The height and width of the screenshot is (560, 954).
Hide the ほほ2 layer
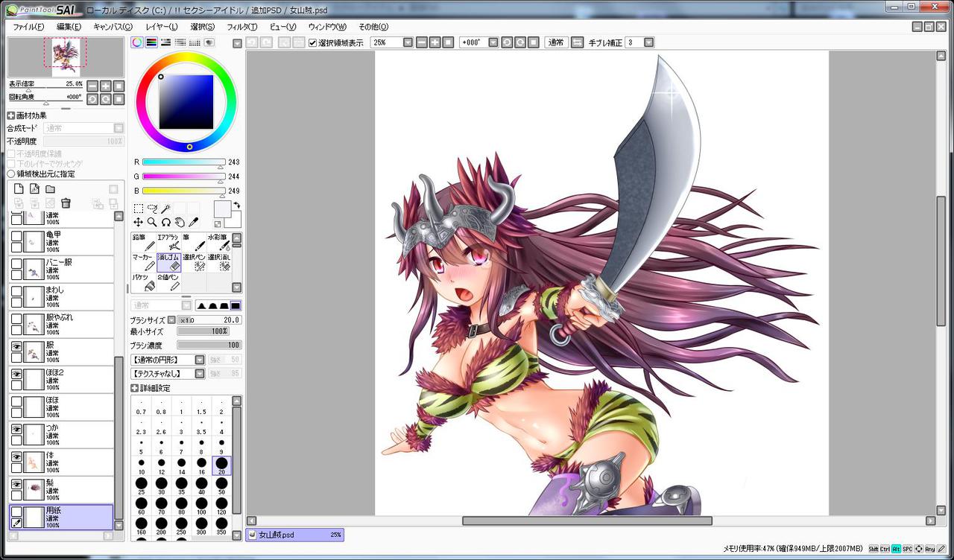[x=16, y=374]
